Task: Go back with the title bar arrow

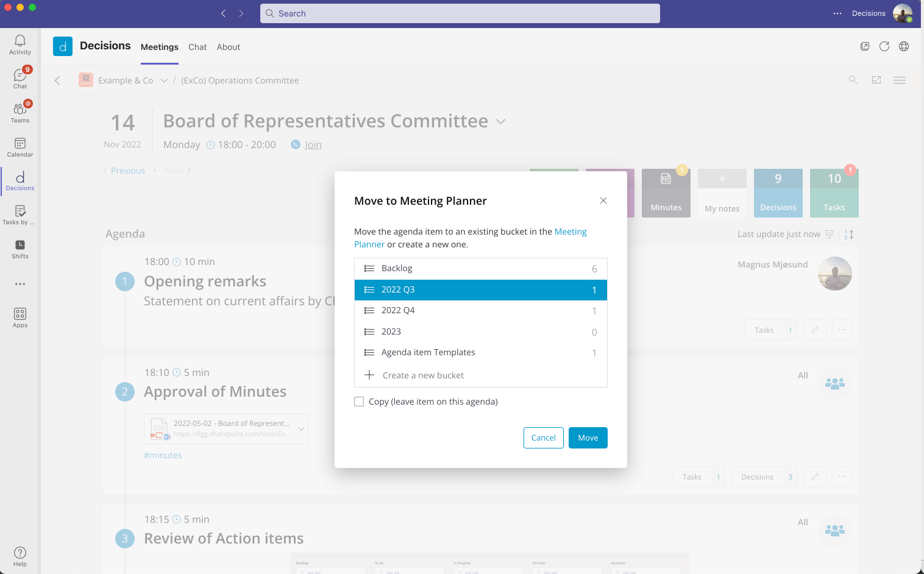Action: pos(223,13)
